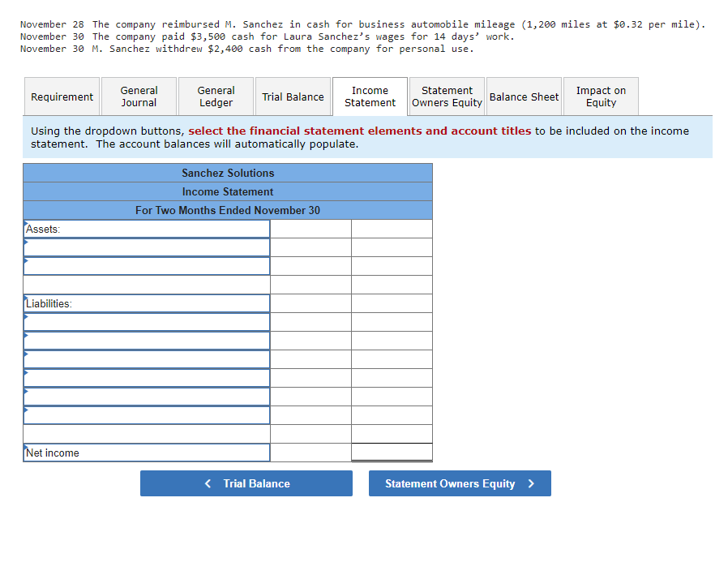Click the November 30 wages transaction line
728x575 pixels.
click(x=268, y=36)
